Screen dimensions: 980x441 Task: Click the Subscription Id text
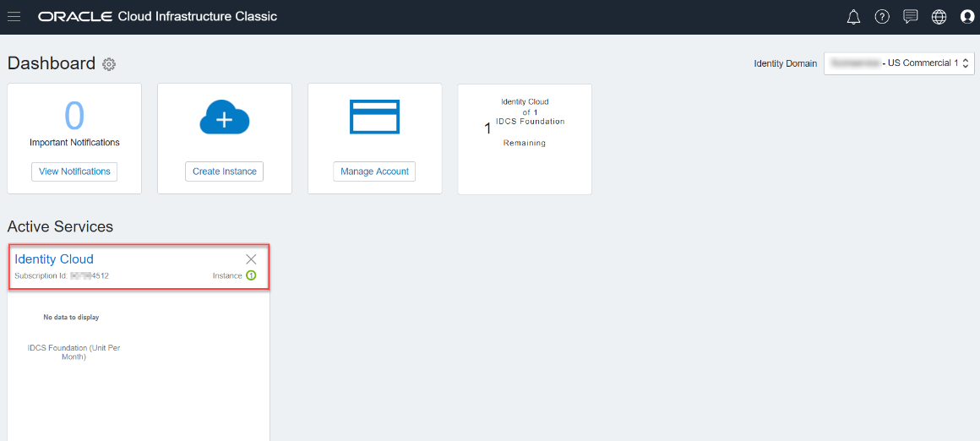(62, 275)
